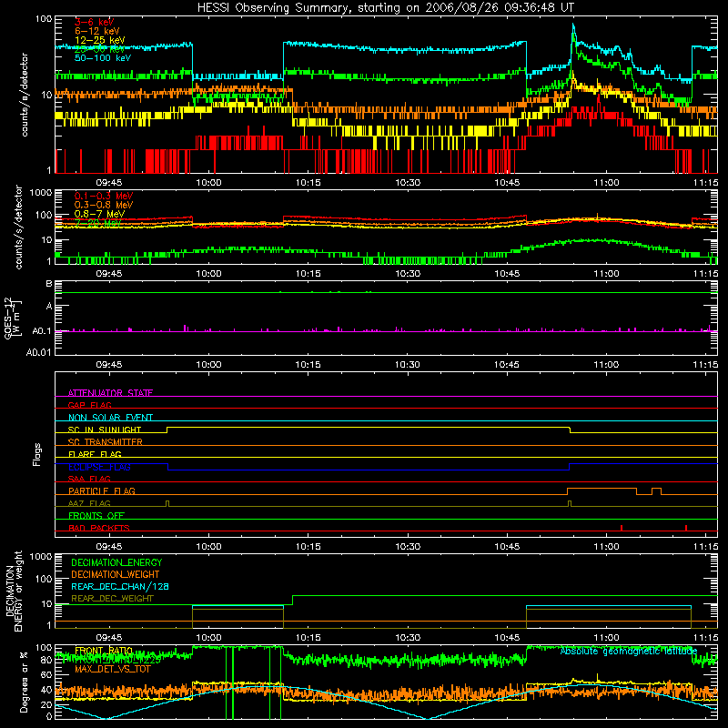Select the SC_IN_SUNLIGHT flag label

point(105,430)
